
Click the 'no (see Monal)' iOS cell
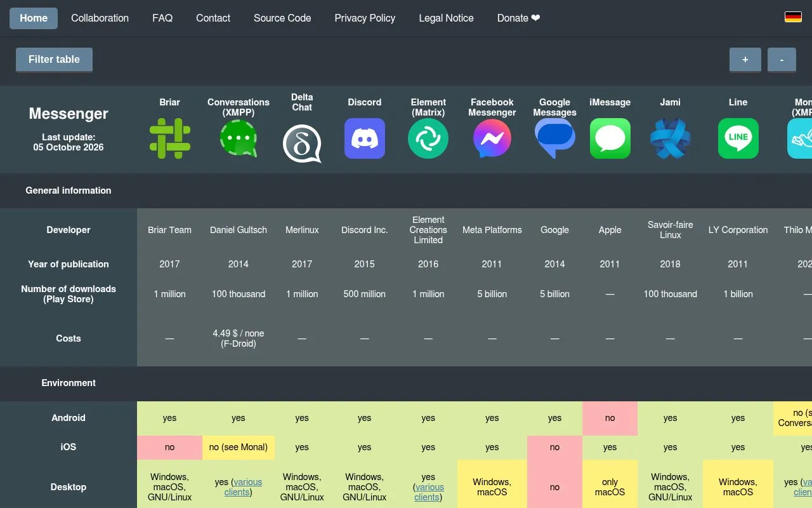pyautogui.click(x=239, y=447)
